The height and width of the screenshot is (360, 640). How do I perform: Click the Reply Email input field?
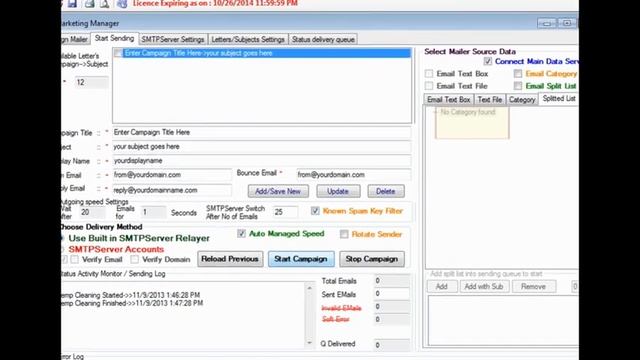pos(172,190)
